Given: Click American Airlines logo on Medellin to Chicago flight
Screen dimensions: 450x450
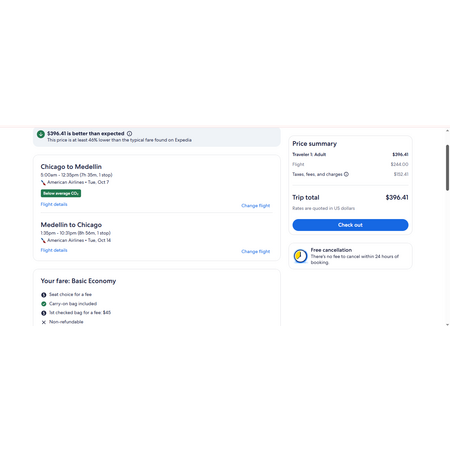Looking at the screenshot, I should (43, 240).
